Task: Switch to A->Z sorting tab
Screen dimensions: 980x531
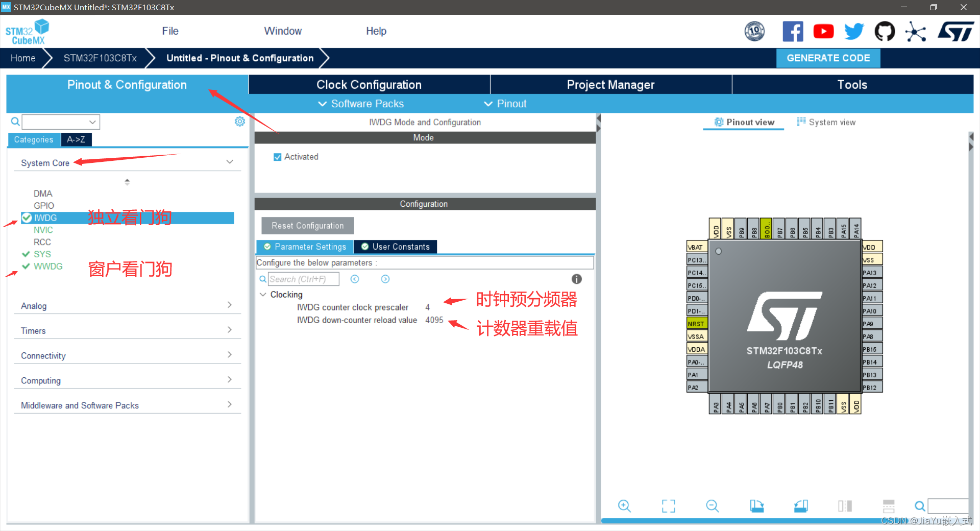Action: click(x=76, y=139)
